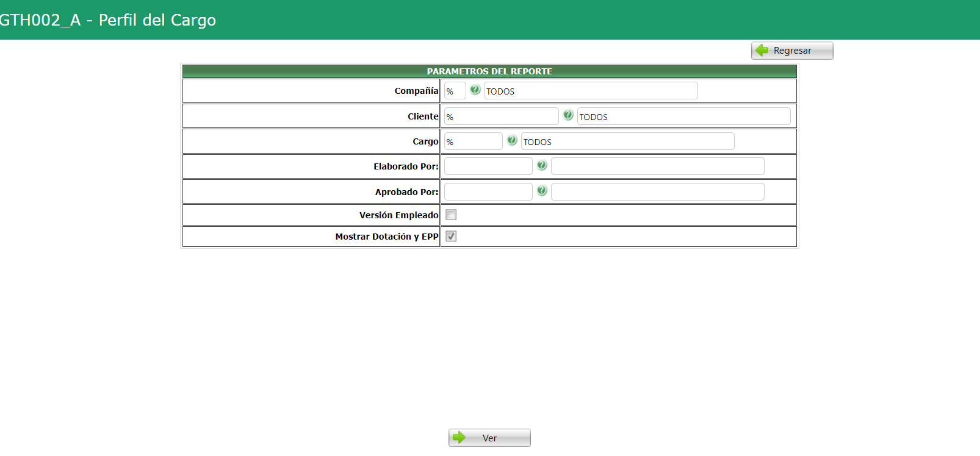Click the Elaborado Por: label
This screenshot has height=456, width=980.
click(406, 166)
